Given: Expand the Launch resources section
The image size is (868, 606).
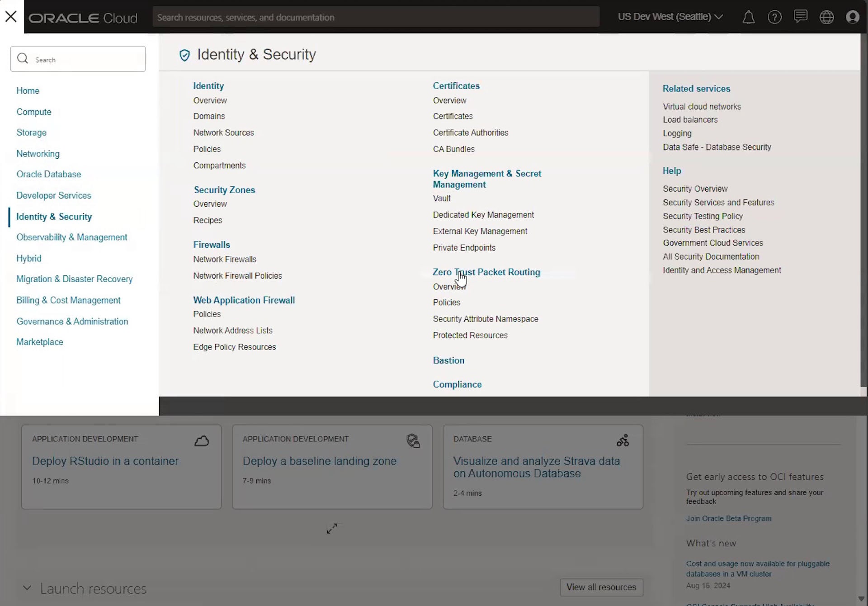Looking at the screenshot, I should (x=26, y=587).
